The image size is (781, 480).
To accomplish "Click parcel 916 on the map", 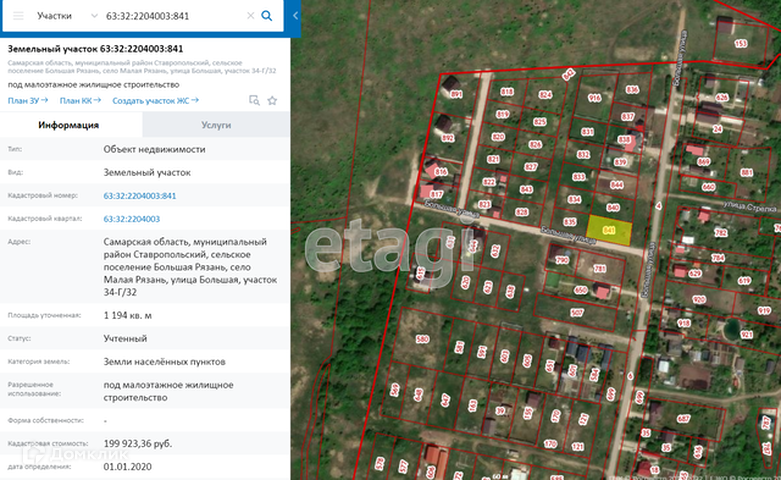I will tap(594, 98).
